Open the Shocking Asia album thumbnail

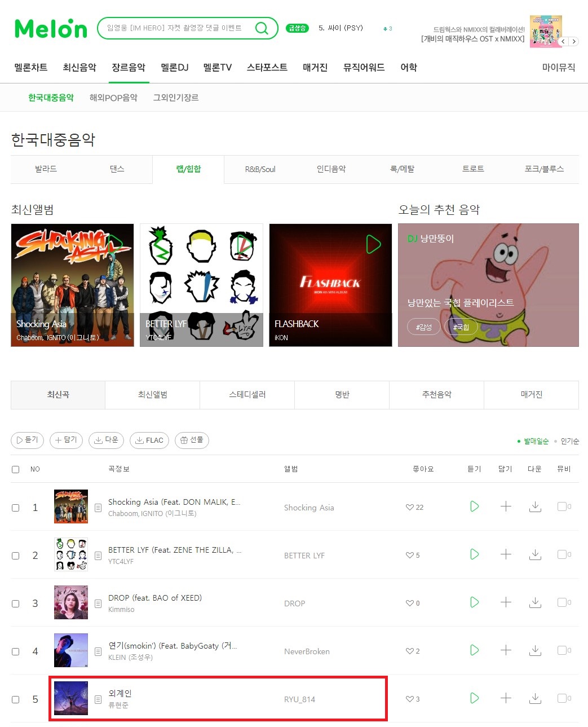71,506
